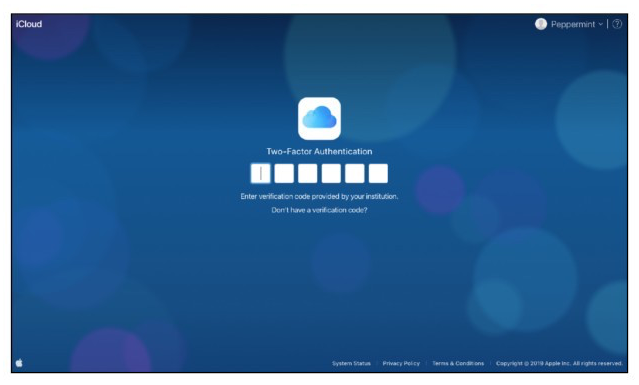Select the third verification code box
The width and height of the screenshot is (639, 385).
pyautogui.click(x=308, y=174)
